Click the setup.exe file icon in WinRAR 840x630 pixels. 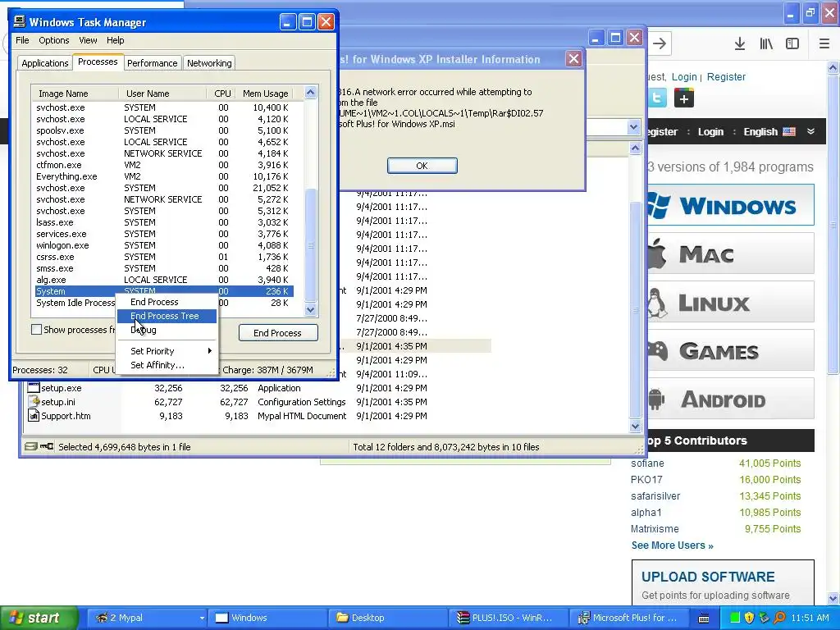(x=34, y=388)
